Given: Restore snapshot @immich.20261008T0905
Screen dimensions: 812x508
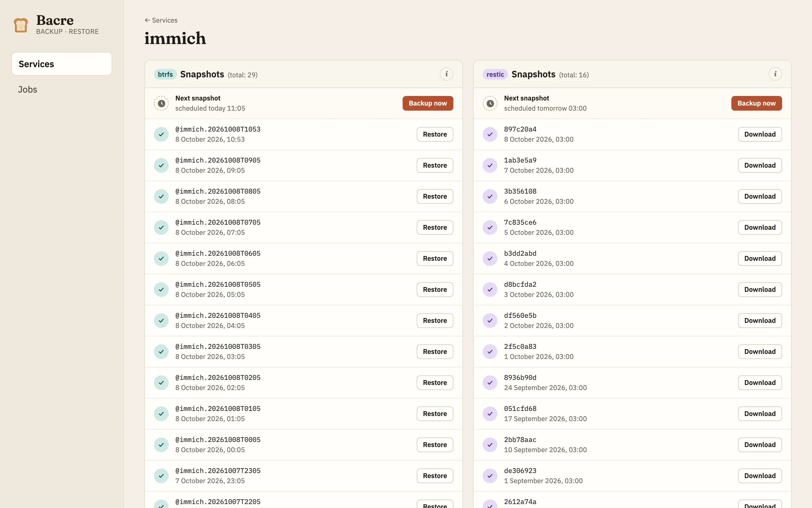Looking at the screenshot, I should pyautogui.click(x=435, y=165).
